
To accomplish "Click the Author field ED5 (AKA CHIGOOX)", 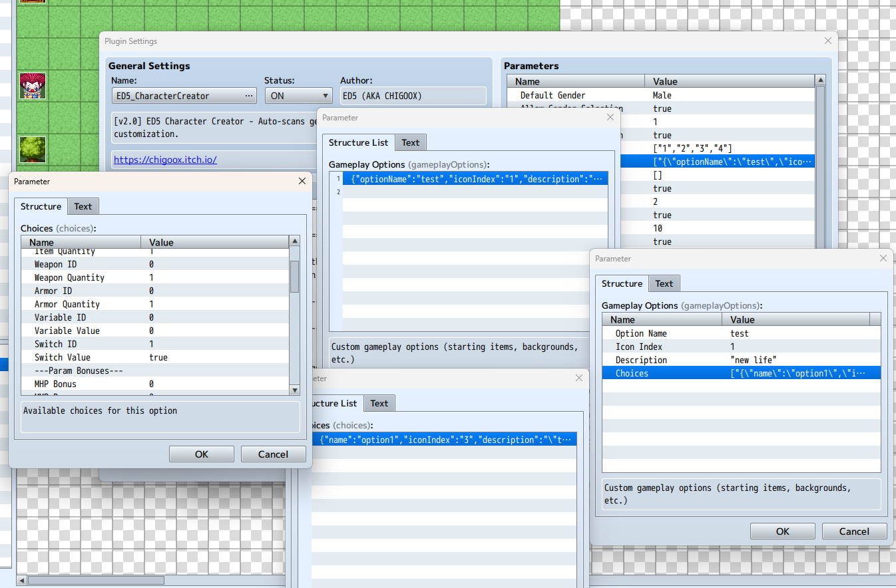I will 413,96.
